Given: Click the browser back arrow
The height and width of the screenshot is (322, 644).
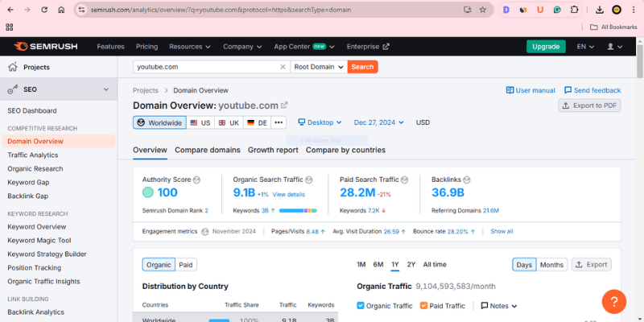Looking at the screenshot, I should [10, 10].
